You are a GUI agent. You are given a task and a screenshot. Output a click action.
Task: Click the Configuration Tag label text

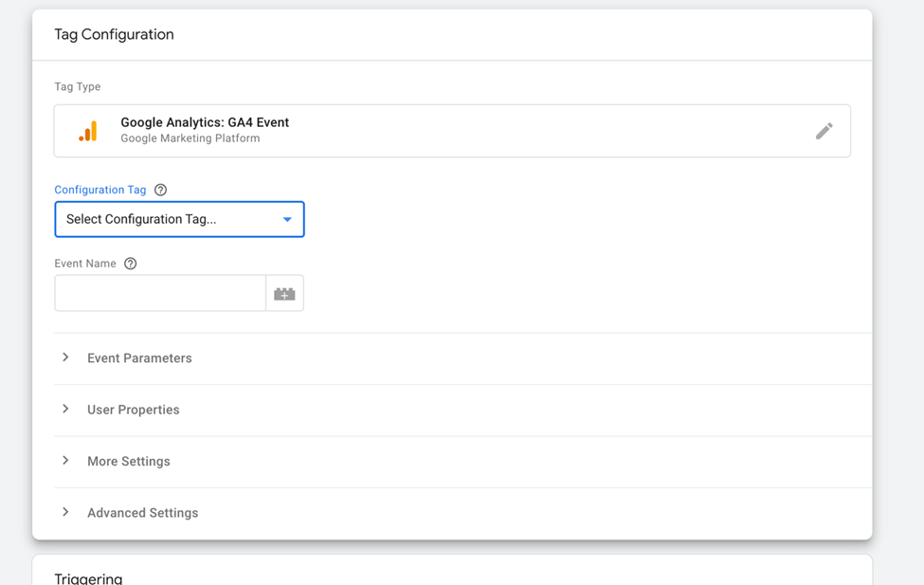pos(100,190)
